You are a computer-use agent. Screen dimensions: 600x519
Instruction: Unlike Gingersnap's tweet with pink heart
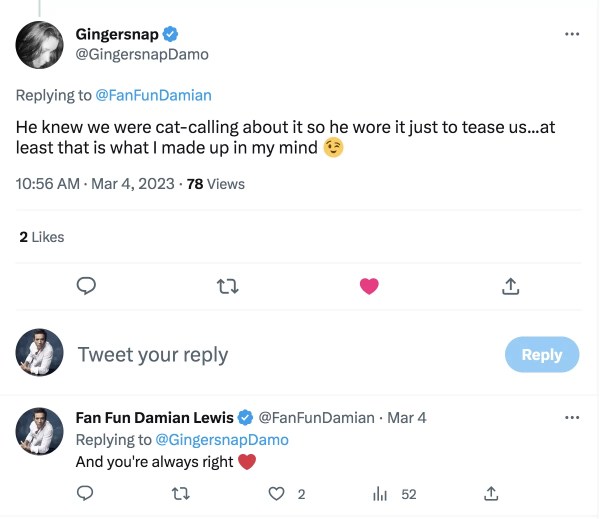click(x=369, y=286)
